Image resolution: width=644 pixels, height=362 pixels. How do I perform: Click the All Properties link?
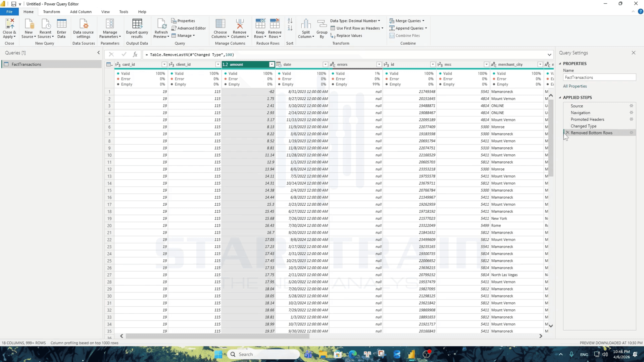(x=575, y=86)
